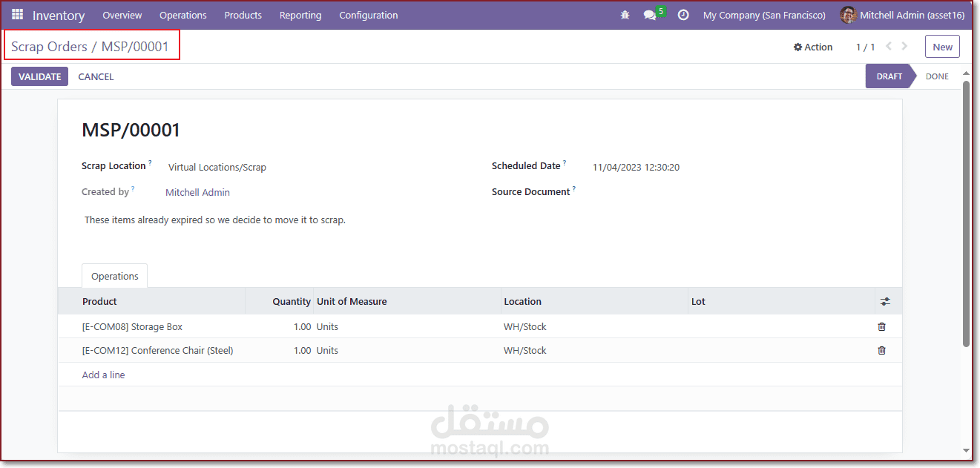Select [E-COM08] Storage Box product cell
Viewport: 980px width, 468px height.
[132, 326]
